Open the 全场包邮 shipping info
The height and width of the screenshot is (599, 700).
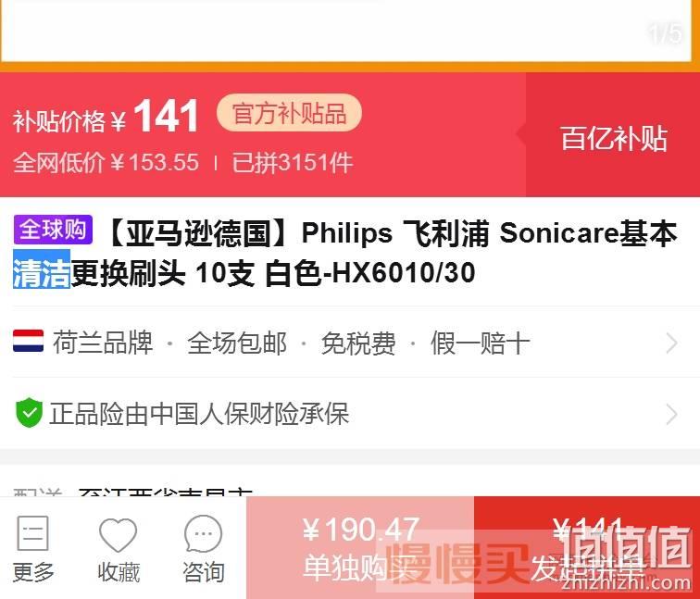(237, 343)
